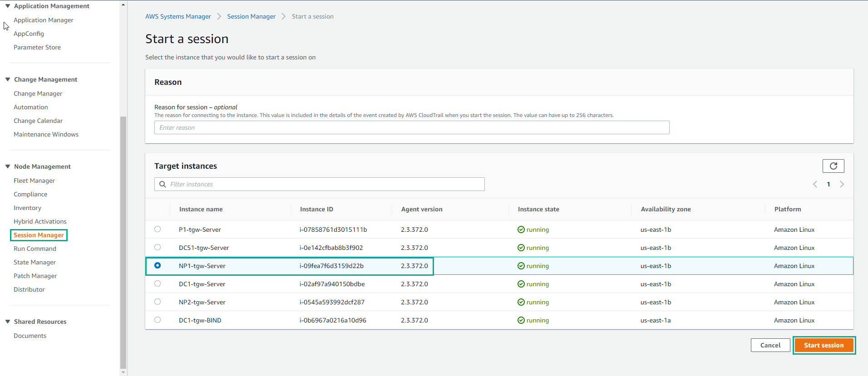Click sidebar scrollbar up arrow

123,4
